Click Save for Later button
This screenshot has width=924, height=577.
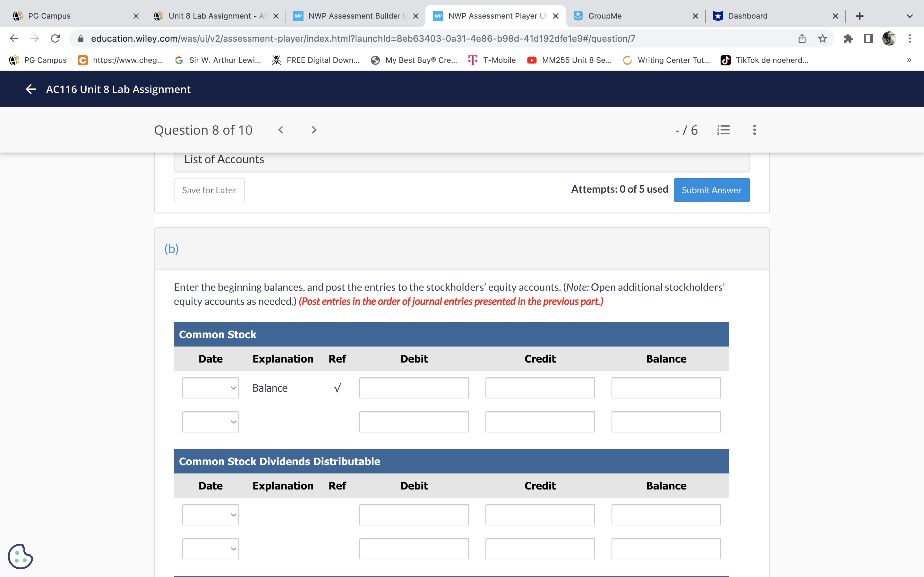pyautogui.click(x=209, y=190)
